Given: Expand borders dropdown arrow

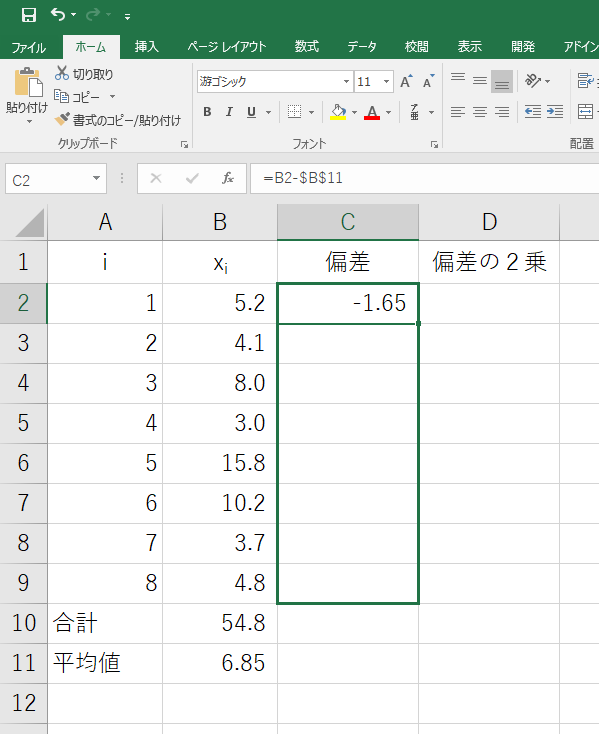Looking at the screenshot, I should click(x=312, y=112).
